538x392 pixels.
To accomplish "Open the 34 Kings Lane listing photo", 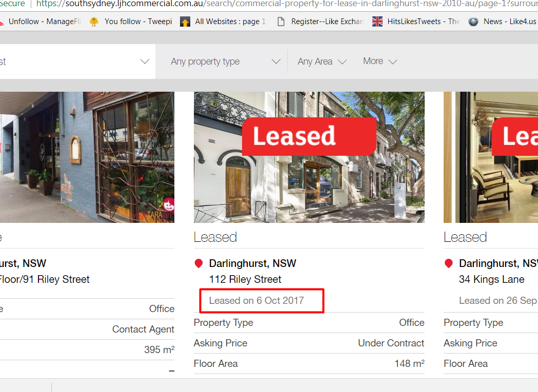I will 491,157.
